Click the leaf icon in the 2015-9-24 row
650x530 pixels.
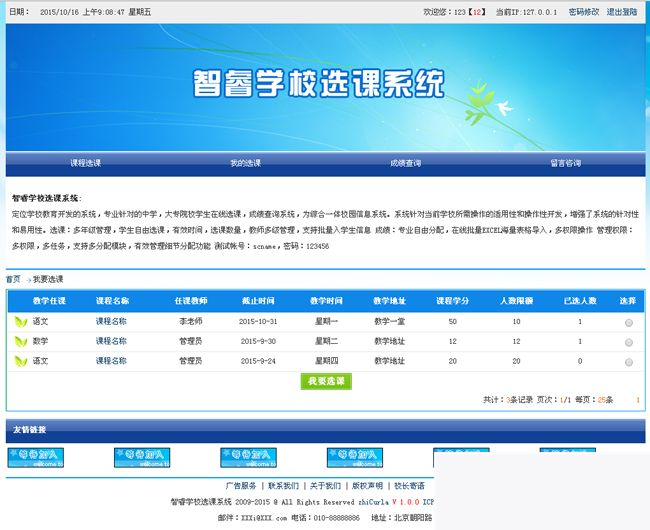pos(21,361)
